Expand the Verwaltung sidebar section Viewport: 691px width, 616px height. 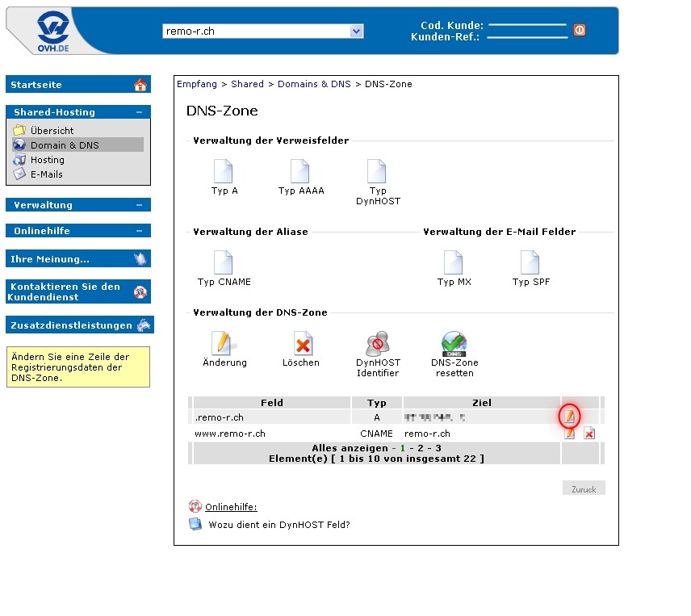pyautogui.click(x=140, y=205)
